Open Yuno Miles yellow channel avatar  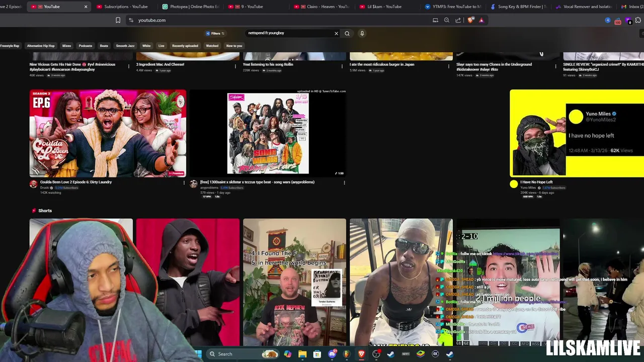click(514, 184)
